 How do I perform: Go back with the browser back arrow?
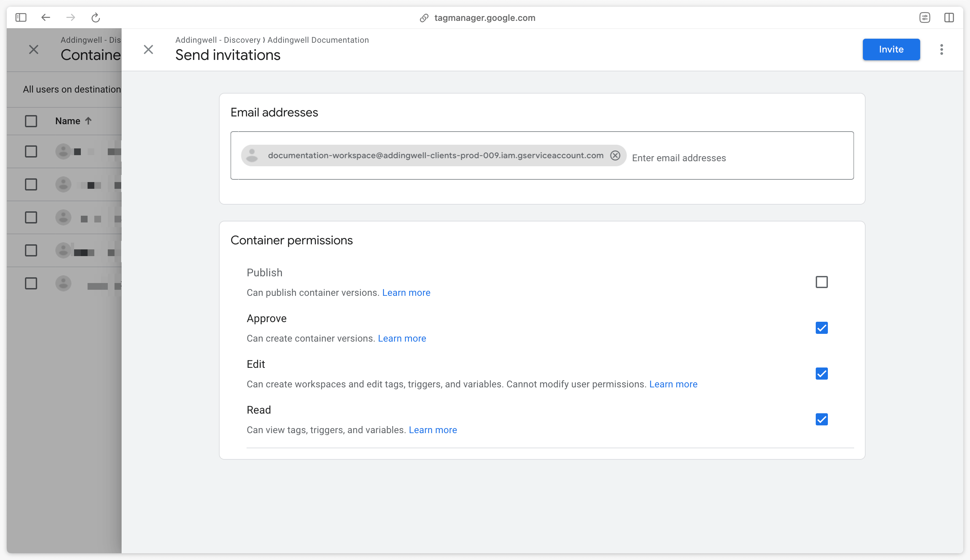(x=46, y=17)
